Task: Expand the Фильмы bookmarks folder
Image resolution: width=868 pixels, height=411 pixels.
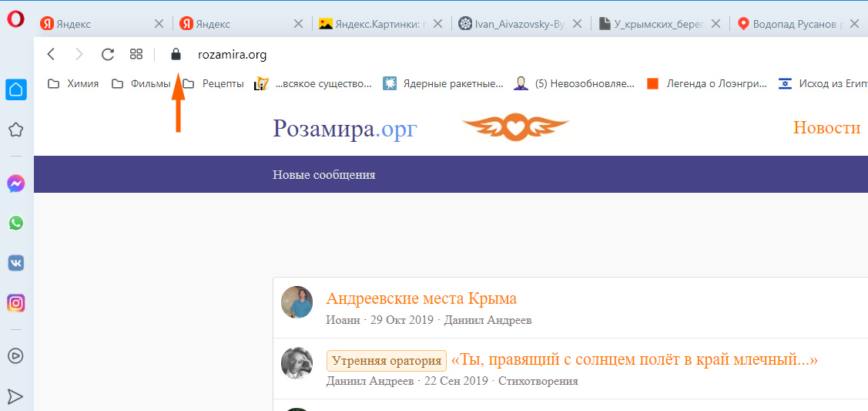Action: 141,84
